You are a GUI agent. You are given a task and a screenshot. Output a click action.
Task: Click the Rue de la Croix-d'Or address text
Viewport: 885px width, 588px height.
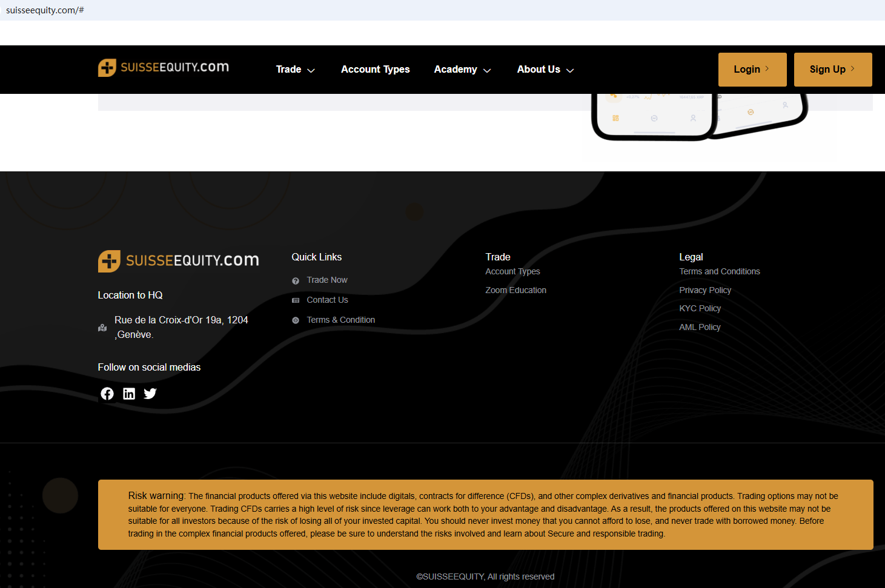(x=181, y=327)
